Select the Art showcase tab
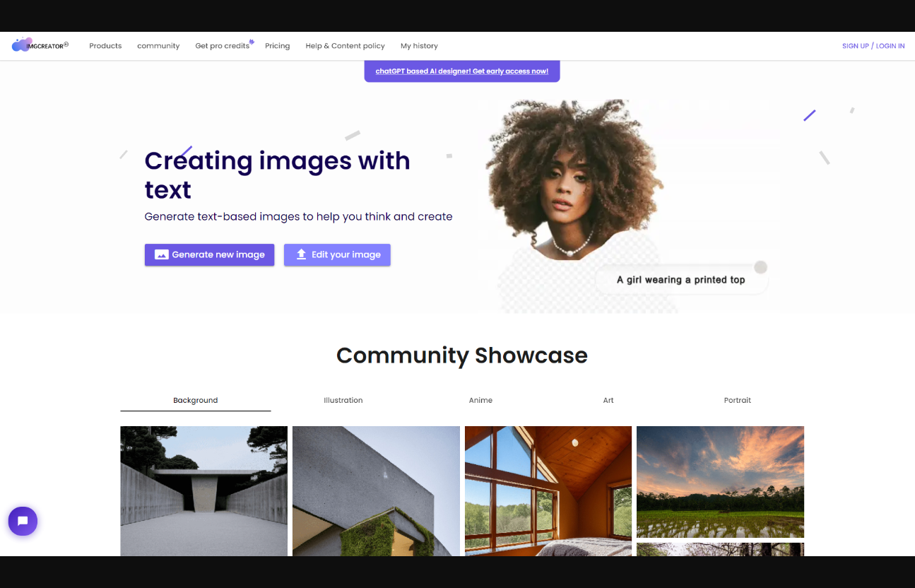 [x=608, y=401]
